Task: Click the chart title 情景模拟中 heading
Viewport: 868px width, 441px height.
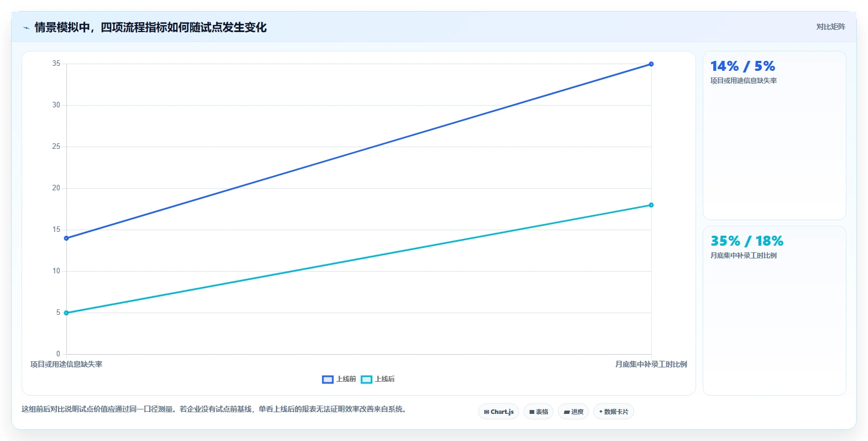Action: (x=150, y=27)
